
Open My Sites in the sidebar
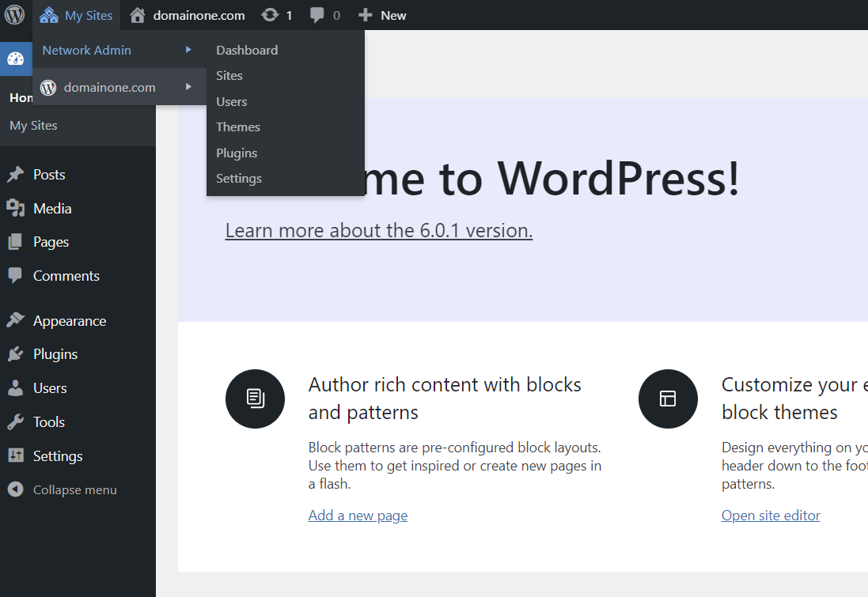coord(33,126)
